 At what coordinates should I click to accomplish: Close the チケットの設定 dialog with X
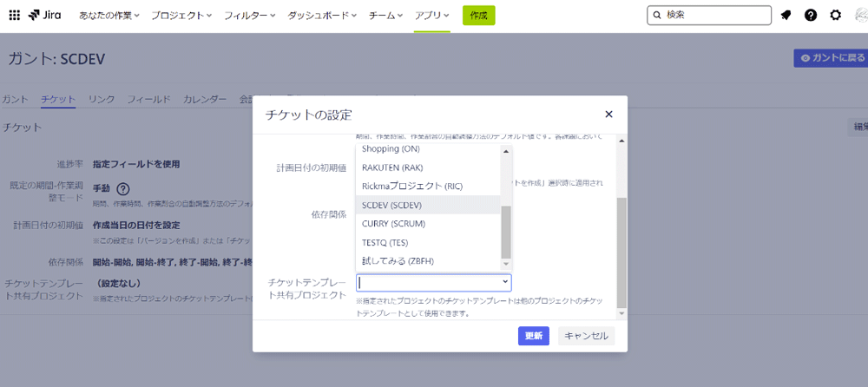(x=609, y=114)
